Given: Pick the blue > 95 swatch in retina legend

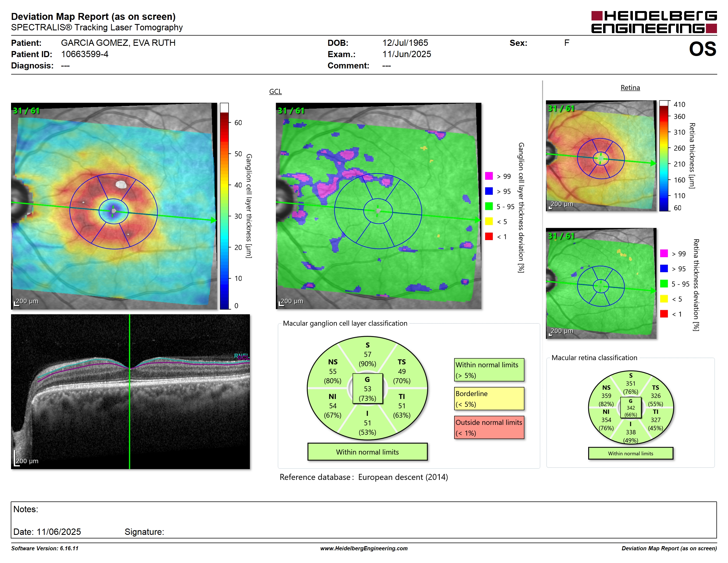Looking at the screenshot, I should [664, 268].
